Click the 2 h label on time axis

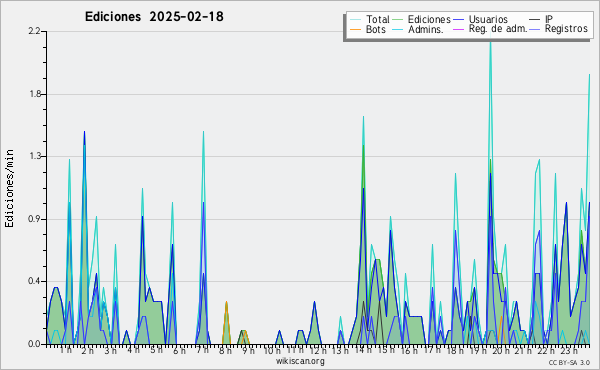point(87,350)
